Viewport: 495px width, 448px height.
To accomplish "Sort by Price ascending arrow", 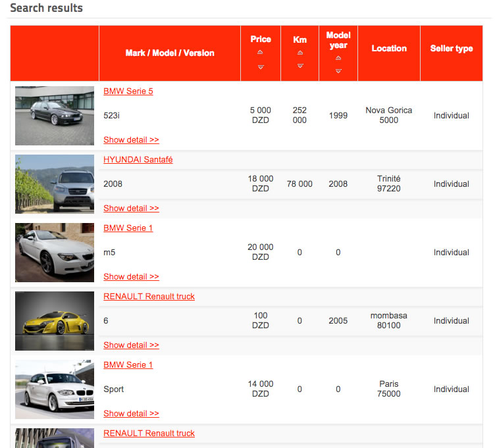I will [x=260, y=52].
